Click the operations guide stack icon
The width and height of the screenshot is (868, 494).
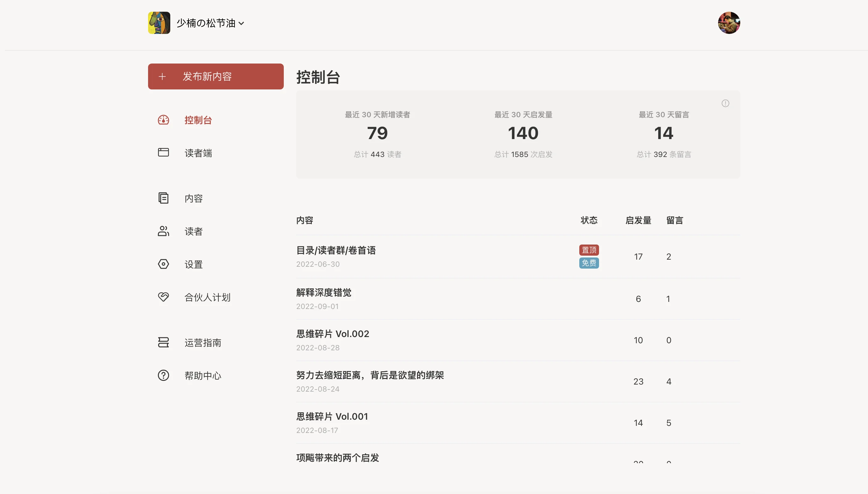click(x=163, y=342)
